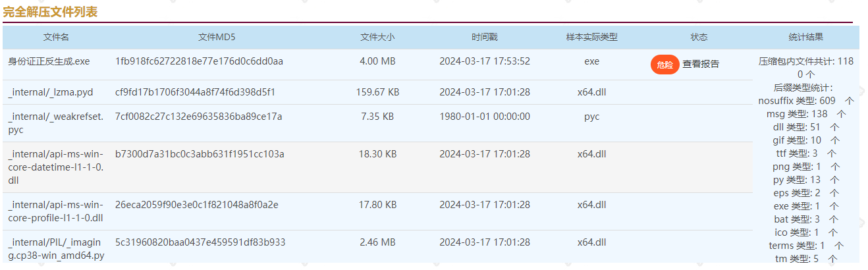Click the 文件名 column header
The image size is (868, 270).
click(56, 38)
